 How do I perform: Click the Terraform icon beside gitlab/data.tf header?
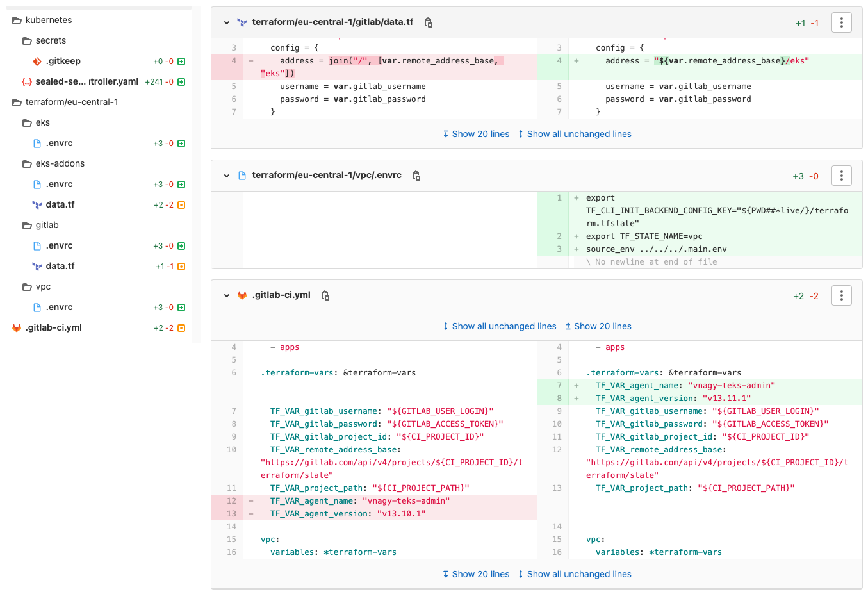[x=242, y=21]
